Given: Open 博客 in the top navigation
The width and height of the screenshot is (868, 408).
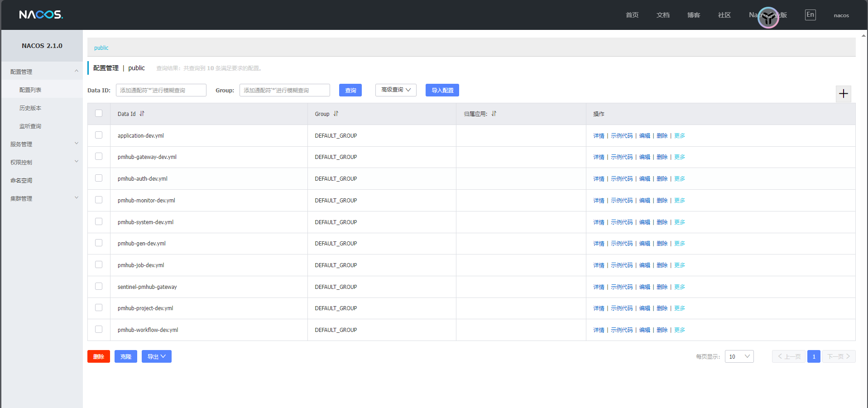Looking at the screenshot, I should click(694, 15).
